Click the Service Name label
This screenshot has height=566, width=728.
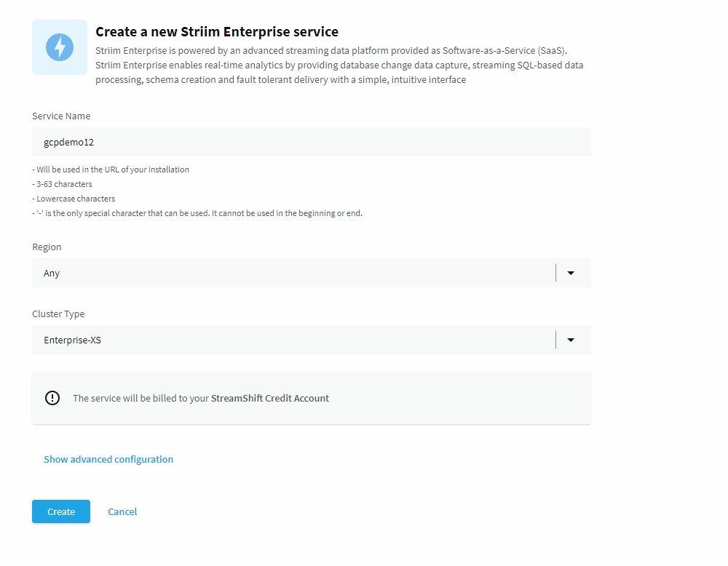[x=61, y=116]
